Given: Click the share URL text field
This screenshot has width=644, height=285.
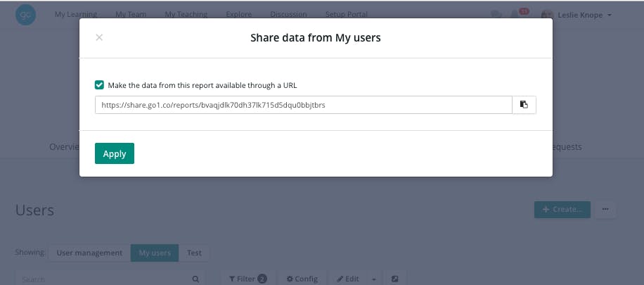Looking at the screenshot, I should pos(303,105).
